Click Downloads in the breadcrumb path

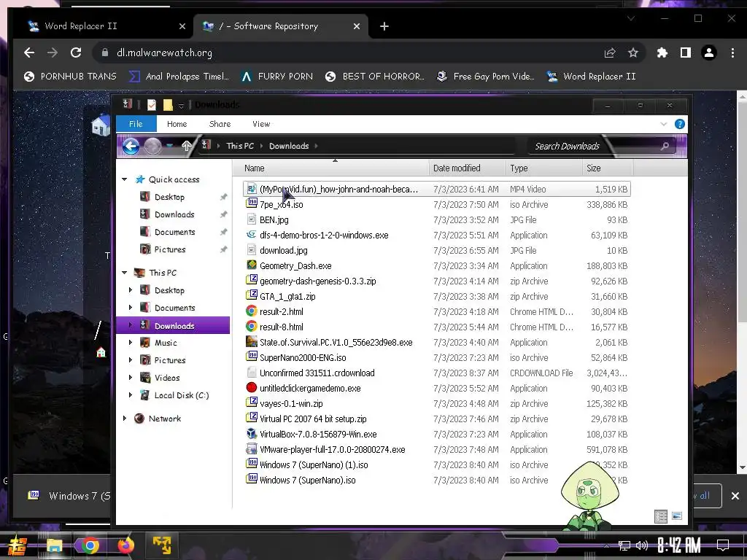pyautogui.click(x=289, y=146)
